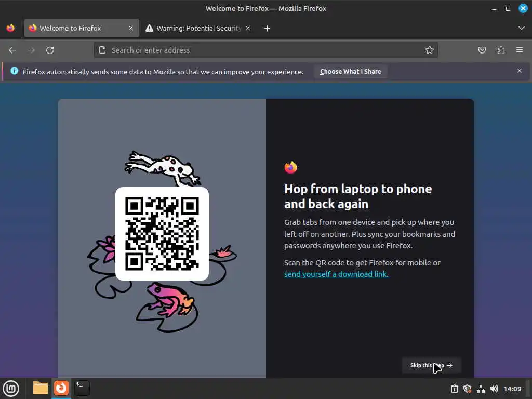Focus the Search or enter address field

(266, 50)
